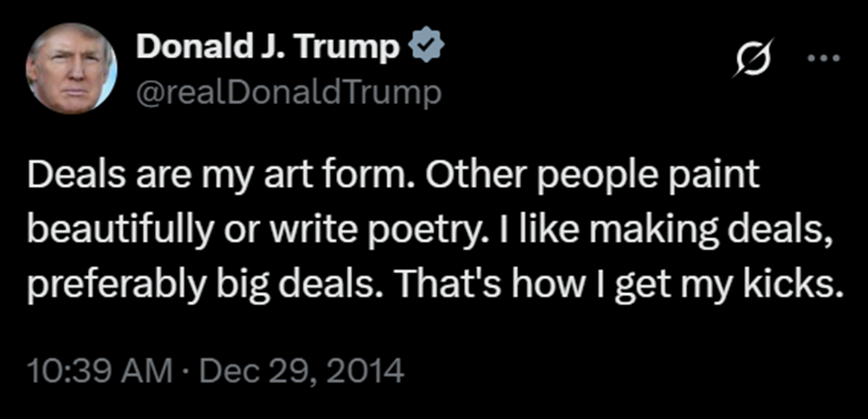
Task: Open the @realDonaldTrump handle link
Action: 289,92
